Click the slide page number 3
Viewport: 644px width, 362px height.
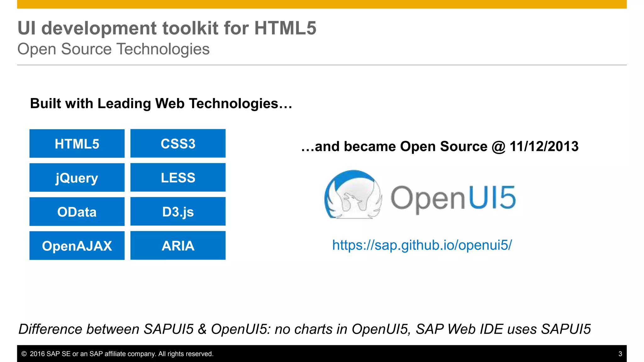(x=620, y=354)
